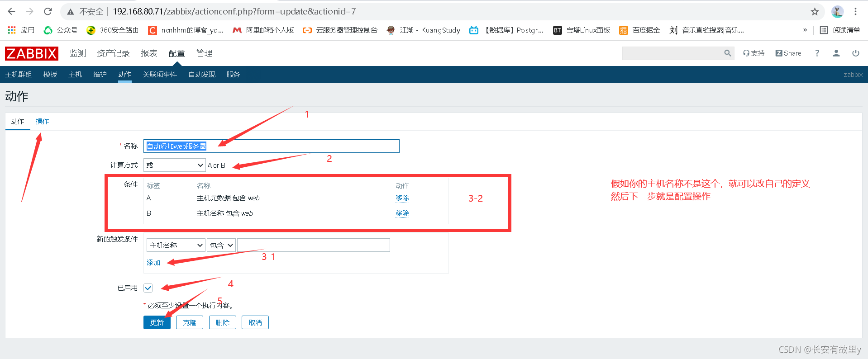Expand hidden bookmarks chevron
The width and height of the screenshot is (868, 359).
[x=805, y=30]
